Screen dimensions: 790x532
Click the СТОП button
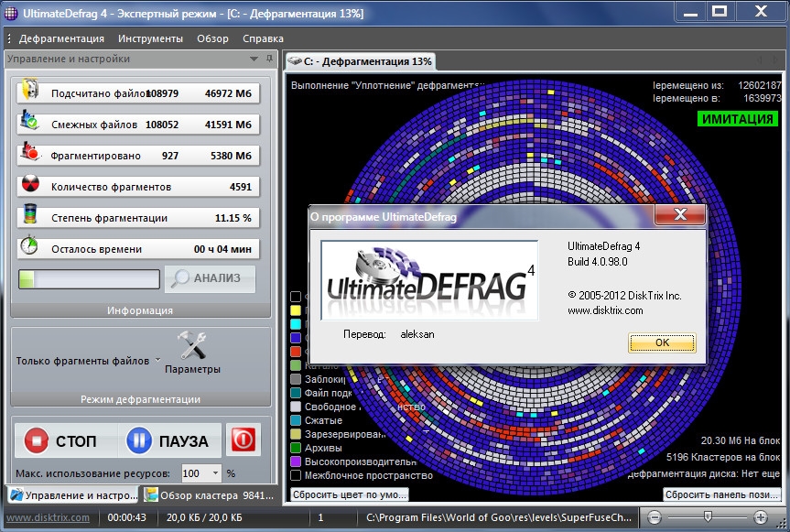(x=66, y=440)
